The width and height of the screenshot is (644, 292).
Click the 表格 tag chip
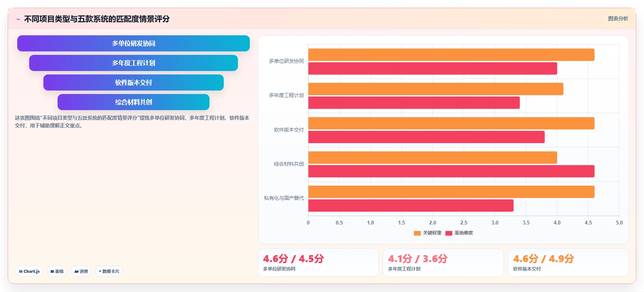[57, 271]
